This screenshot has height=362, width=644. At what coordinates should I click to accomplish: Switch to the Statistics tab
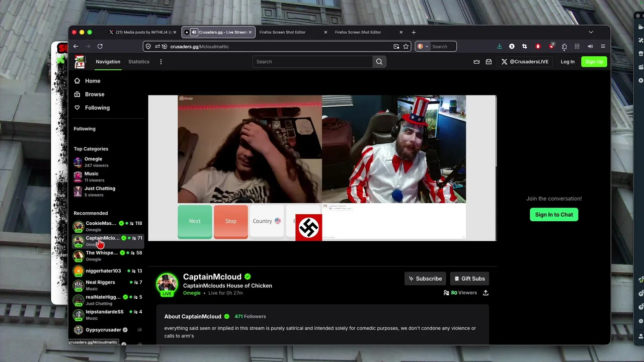point(139,62)
